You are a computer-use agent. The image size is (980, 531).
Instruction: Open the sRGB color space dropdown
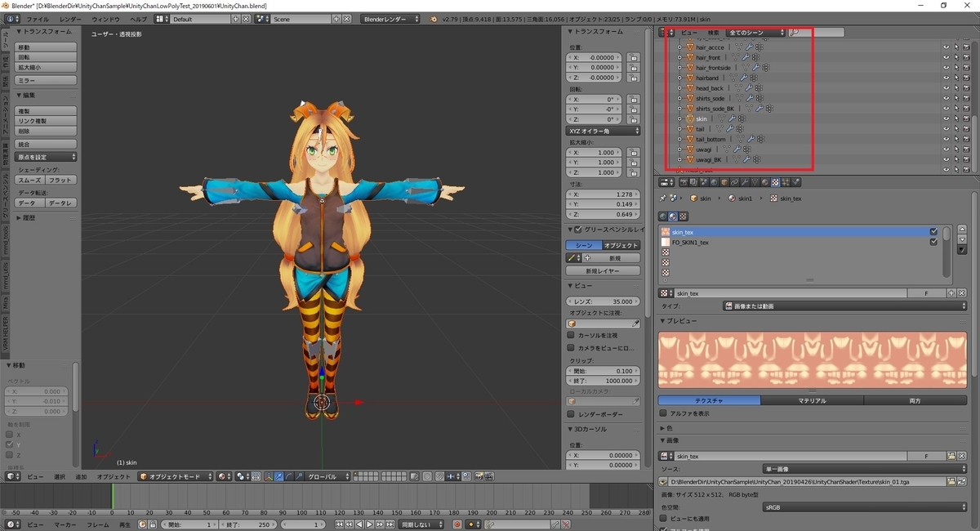866,506
